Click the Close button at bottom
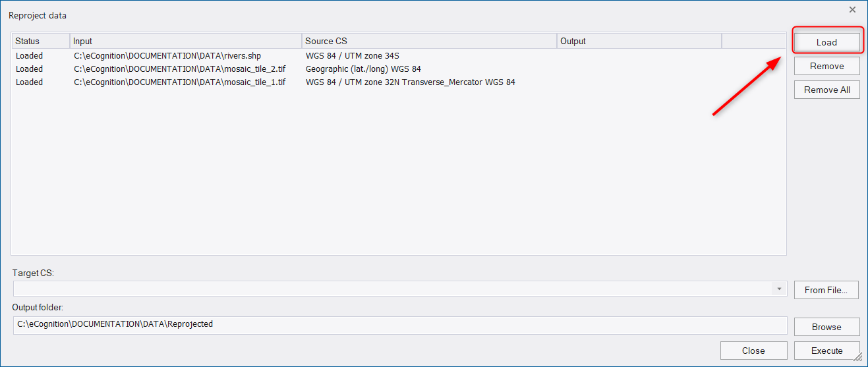This screenshot has height=367, width=868. point(753,351)
